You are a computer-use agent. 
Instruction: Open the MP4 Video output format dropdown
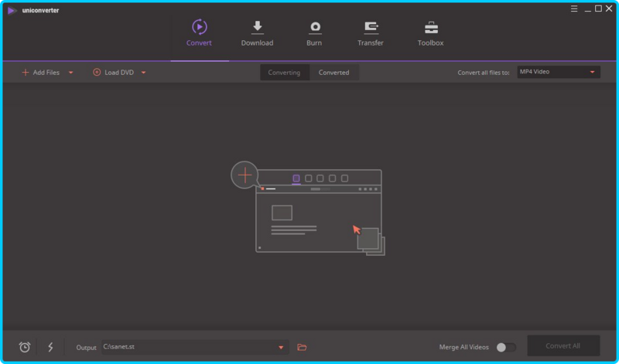[559, 72]
